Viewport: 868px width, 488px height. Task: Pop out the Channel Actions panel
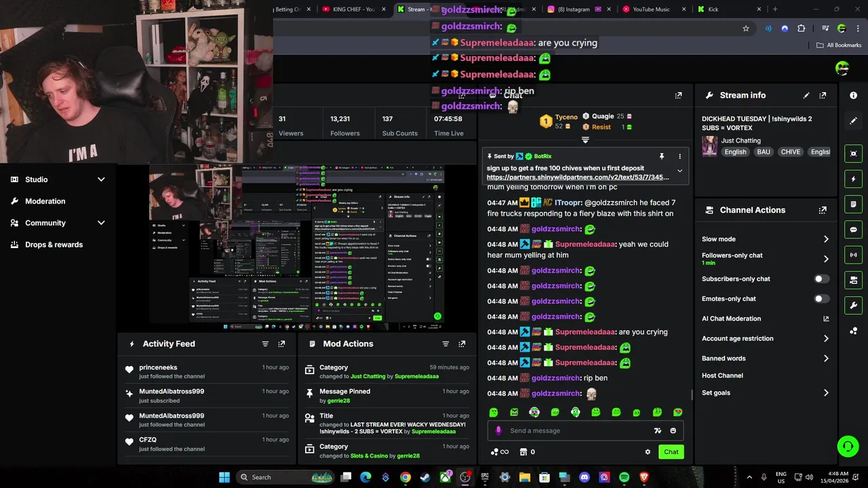coord(823,210)
